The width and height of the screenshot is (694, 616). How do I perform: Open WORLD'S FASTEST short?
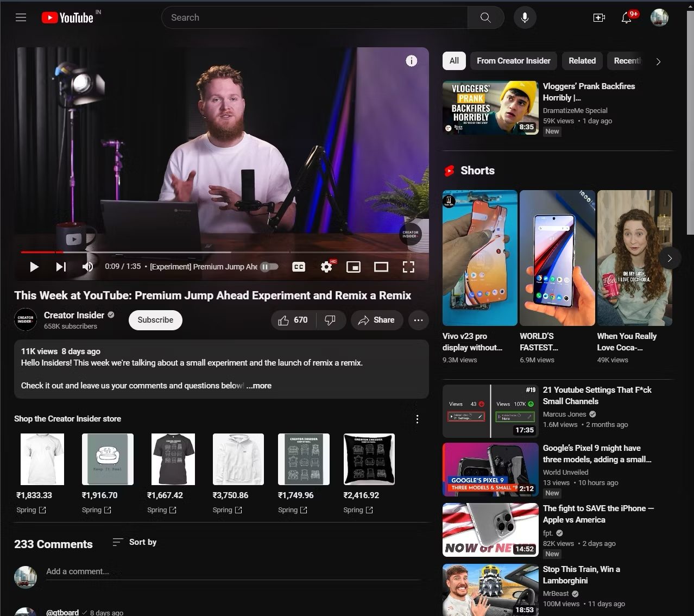pos(557,258)
